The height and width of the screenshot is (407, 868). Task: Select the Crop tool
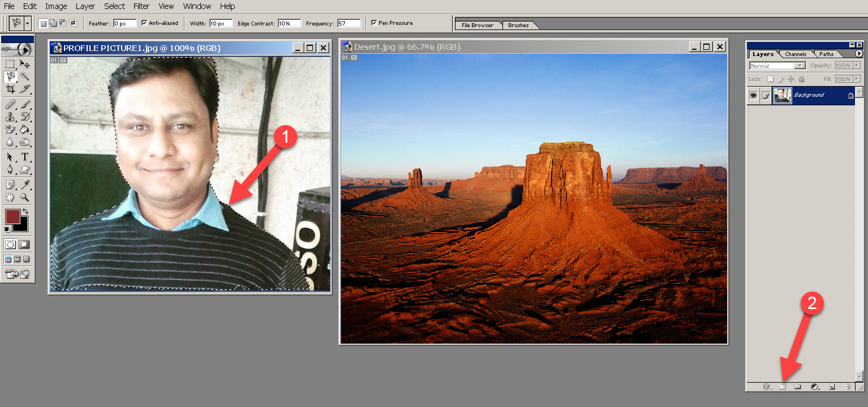[10, 89]
